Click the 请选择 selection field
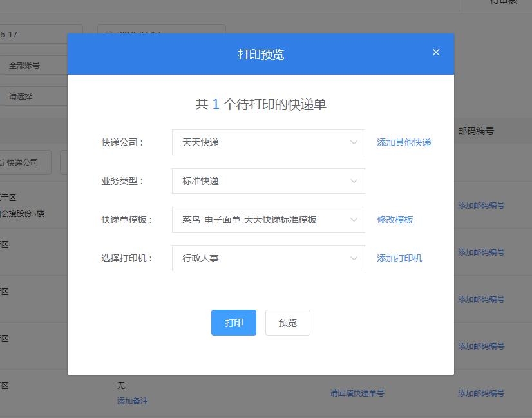The image size is (532, 418). point(32,96)
